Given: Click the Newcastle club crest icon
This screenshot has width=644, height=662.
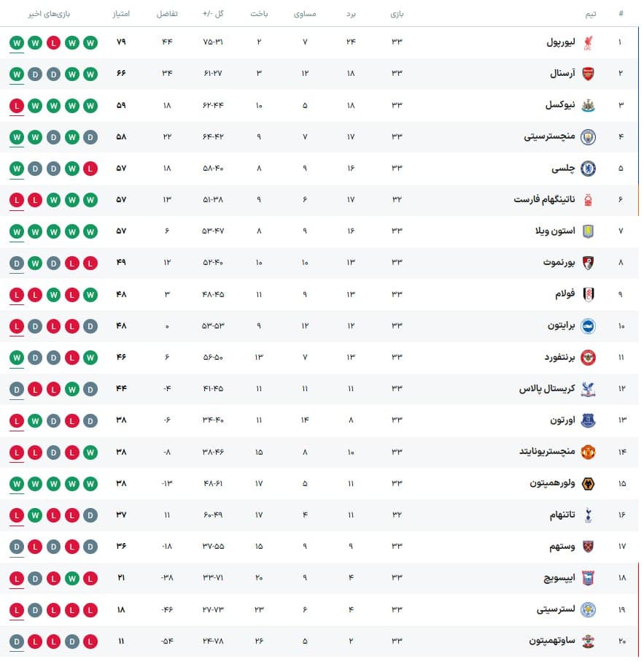Looking at the screenshot, I should 588,106.
